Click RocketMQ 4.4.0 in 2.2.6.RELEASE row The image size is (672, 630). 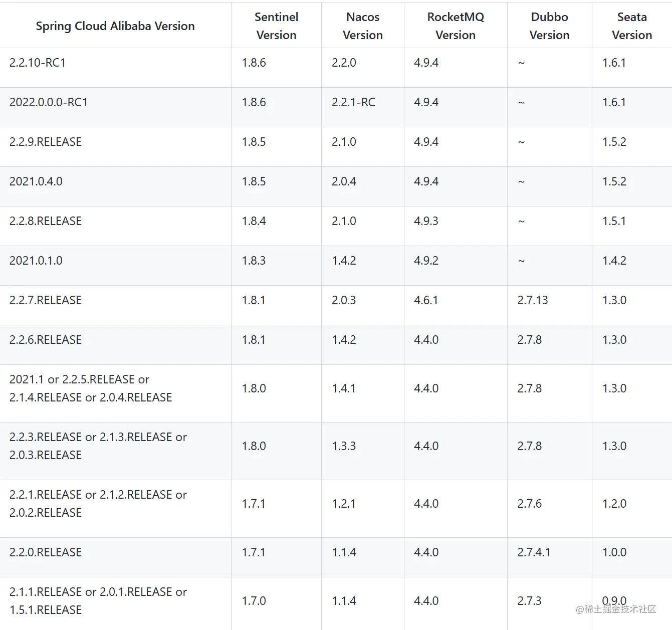click(x=426, y=340)
